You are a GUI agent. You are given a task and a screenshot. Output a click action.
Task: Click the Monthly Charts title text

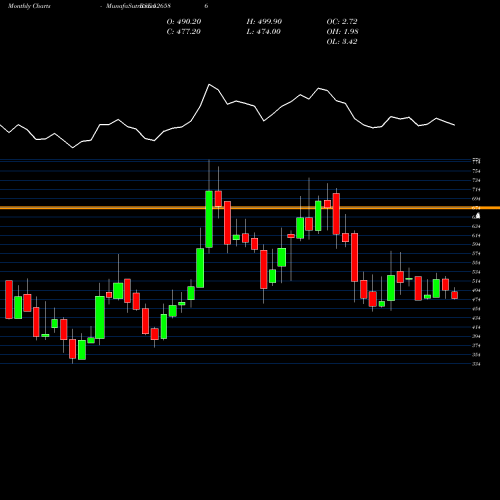(x=29, y=6)
